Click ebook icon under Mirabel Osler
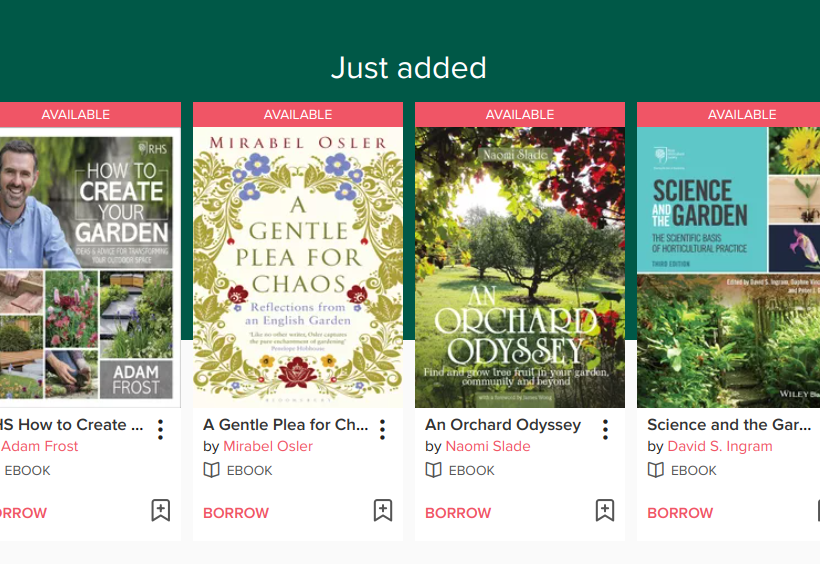This screenshot has width=820, height=564. [x=212, y=470]
